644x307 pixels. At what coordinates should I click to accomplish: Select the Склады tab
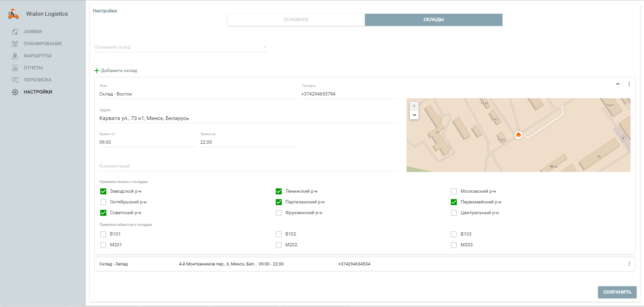pyautogui.click(x=433, y=20)
